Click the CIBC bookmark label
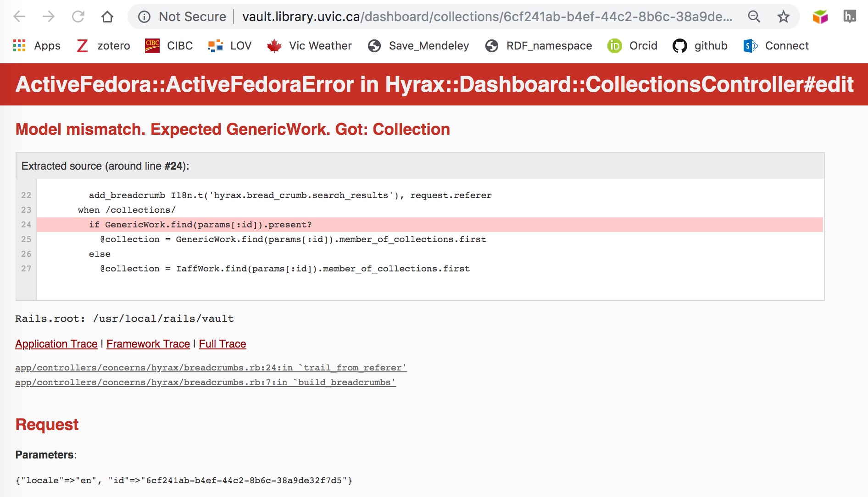This screenshot has height=497, width=868. 180,46
